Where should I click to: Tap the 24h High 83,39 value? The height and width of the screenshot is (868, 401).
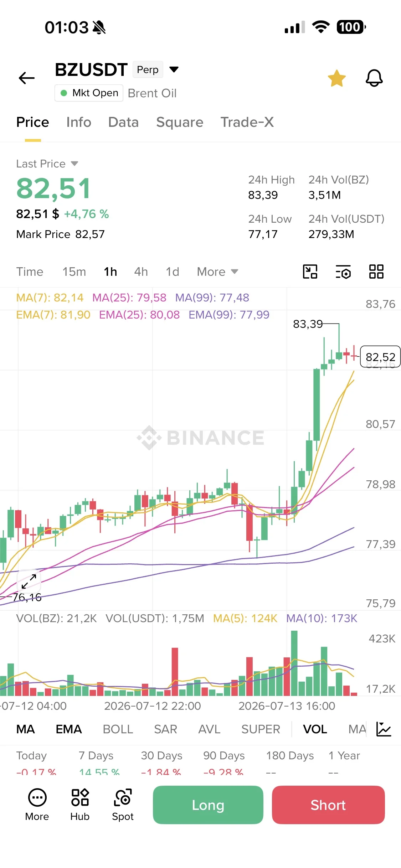[x=263, y=195]
